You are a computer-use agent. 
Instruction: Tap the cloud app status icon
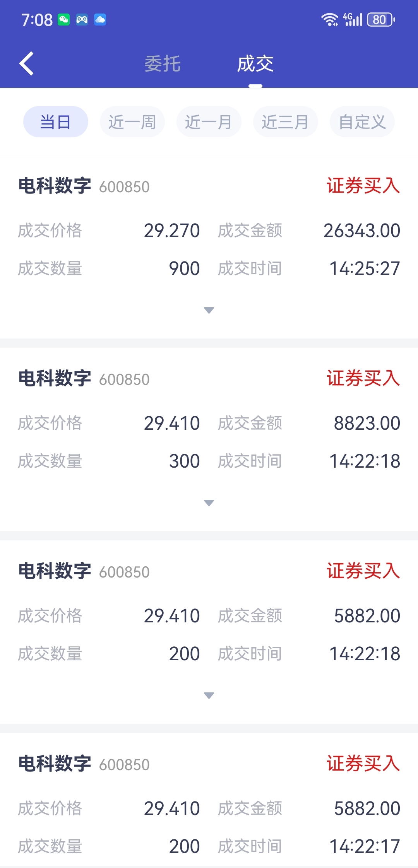click(x=100, y=19)
